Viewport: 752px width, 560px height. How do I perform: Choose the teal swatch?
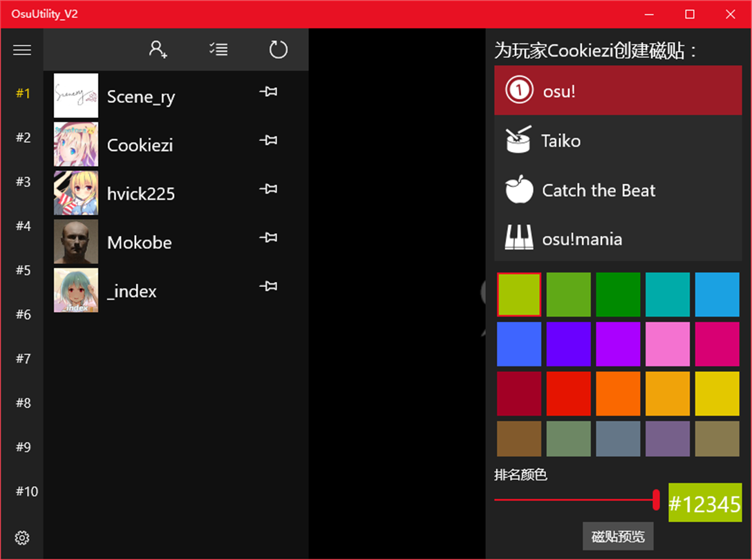pos(668,295)
